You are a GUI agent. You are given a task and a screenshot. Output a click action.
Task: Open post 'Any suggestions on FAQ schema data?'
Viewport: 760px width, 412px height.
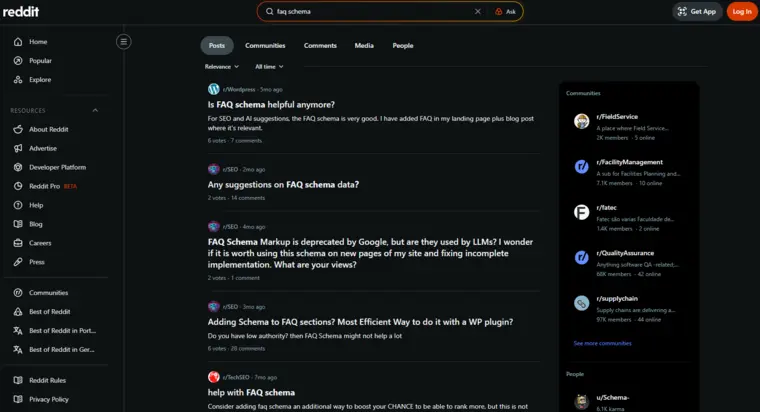(283, 185)
